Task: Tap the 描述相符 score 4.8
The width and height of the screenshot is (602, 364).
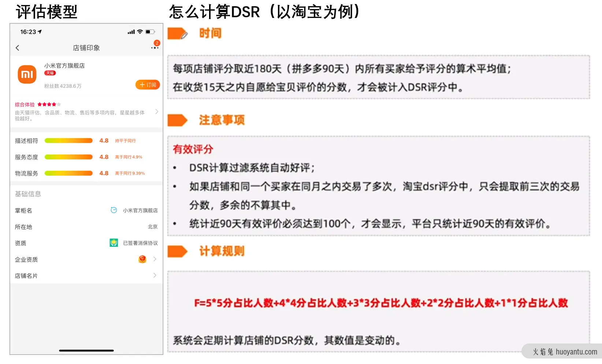Action: tap(104, 141)
